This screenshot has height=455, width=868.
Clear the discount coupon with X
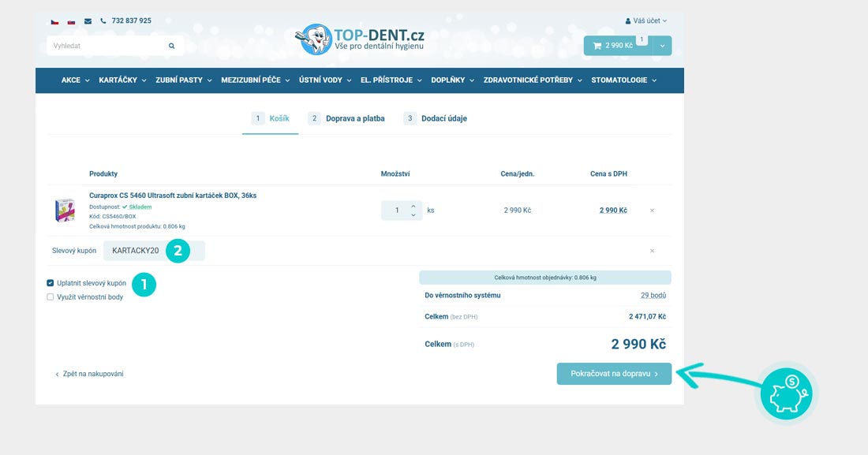(652, 251)
